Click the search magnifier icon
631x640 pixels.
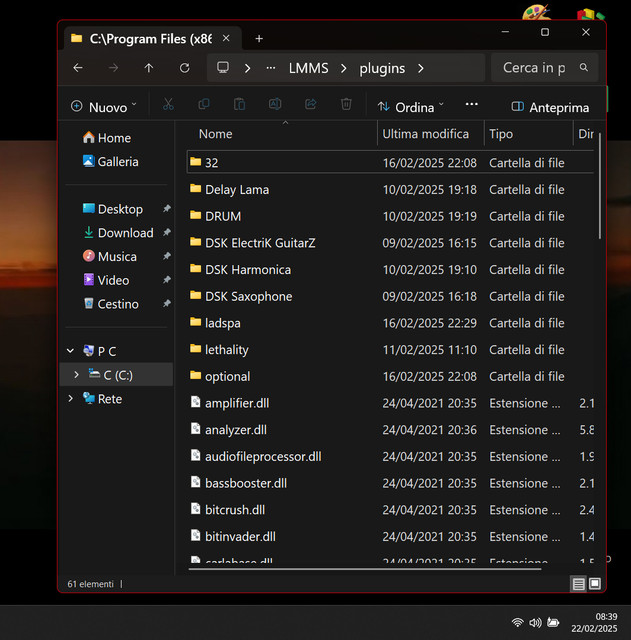584,67
